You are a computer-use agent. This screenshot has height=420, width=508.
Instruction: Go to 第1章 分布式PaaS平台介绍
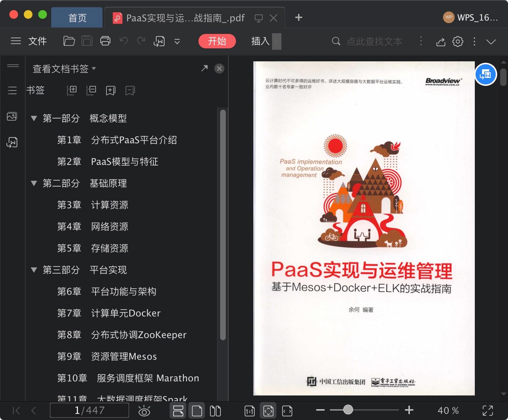tap(117, 140)
